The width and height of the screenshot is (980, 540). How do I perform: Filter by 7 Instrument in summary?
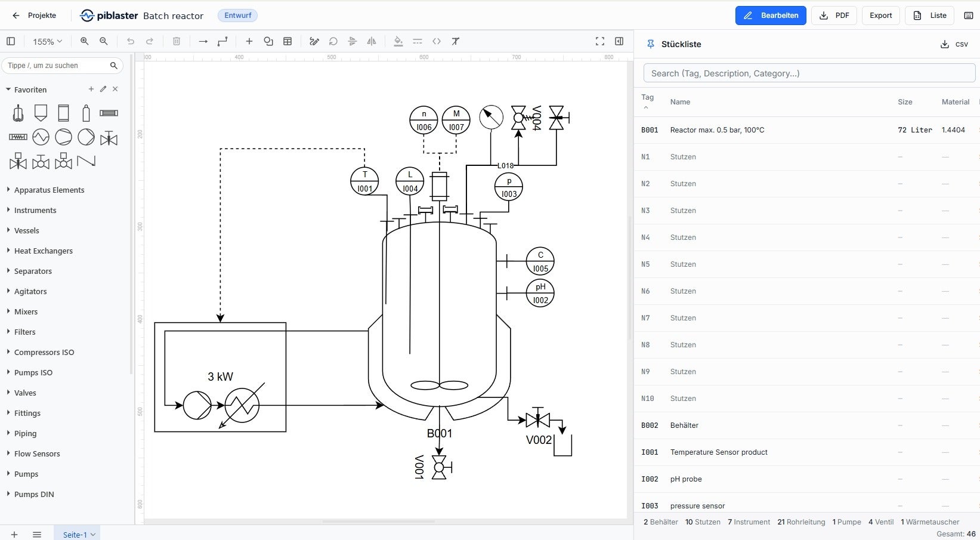click(749, 522)
